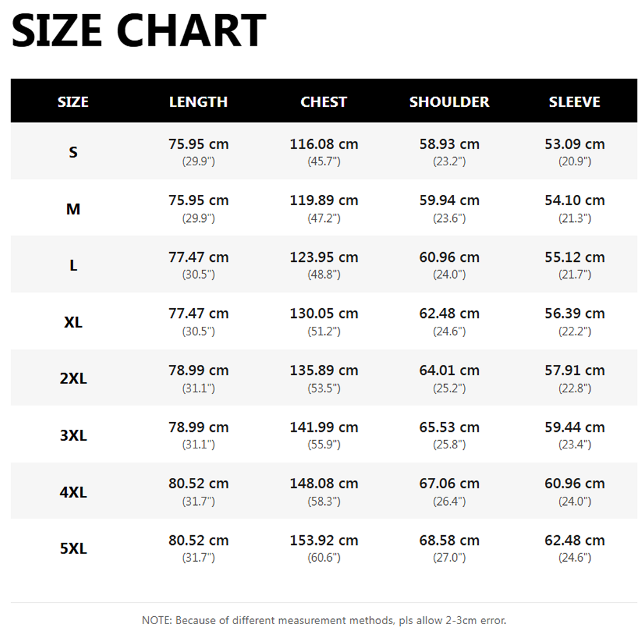The image size is (644, 644).
Task: Click the 116.08 cm chest value
Action: click(x=324, y=144)
